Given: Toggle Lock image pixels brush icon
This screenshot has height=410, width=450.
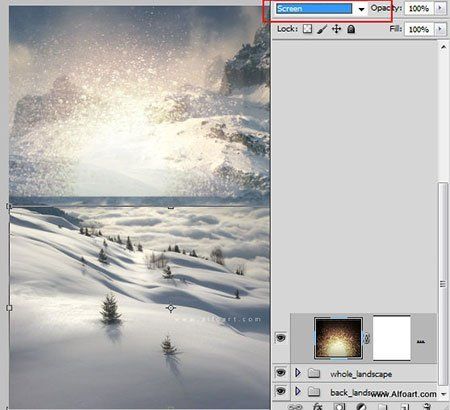Looking at the screenshot, I should point(322,29).
